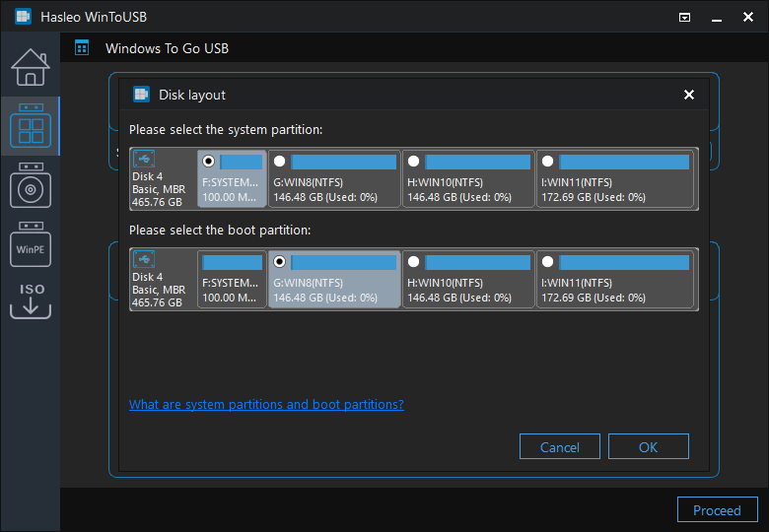Open the WinPE USB creator icon

pyautogui.click(x=31, y=244)
